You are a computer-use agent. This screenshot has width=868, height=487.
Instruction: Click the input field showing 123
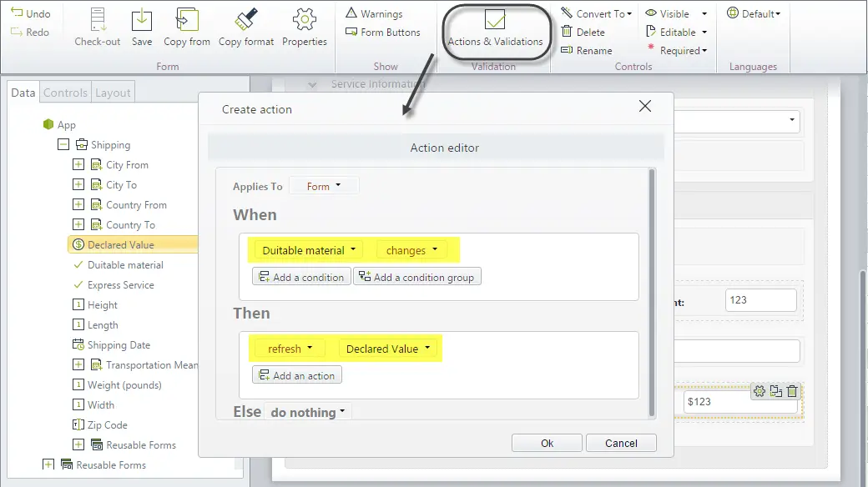(x=760, y=300)
